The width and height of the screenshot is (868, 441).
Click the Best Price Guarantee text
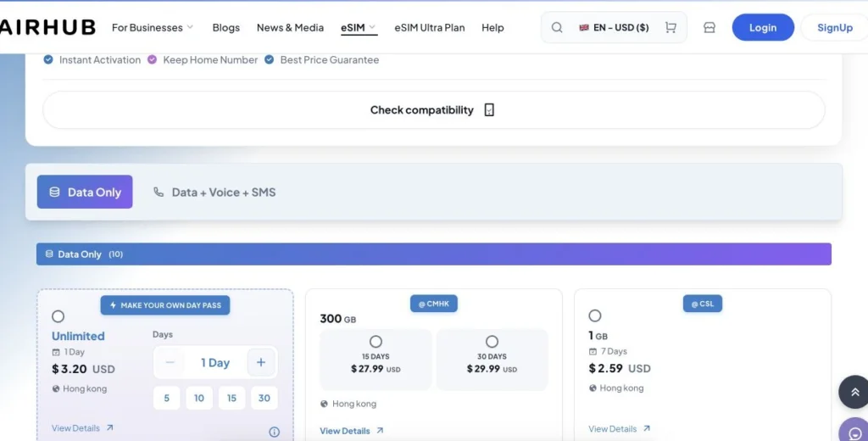(330, 60)
